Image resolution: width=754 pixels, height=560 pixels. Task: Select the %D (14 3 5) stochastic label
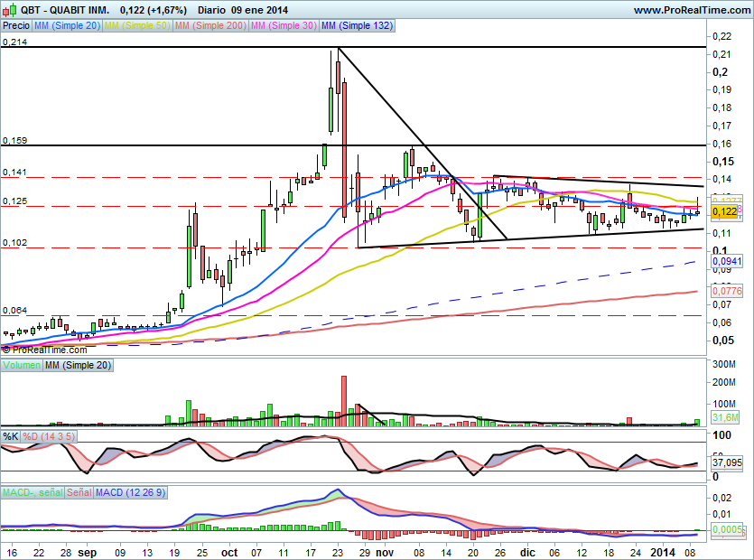[x=50, y=436]
